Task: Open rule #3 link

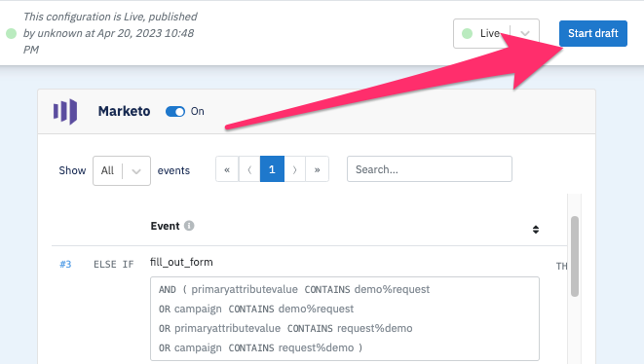Action: coord(65,265)
